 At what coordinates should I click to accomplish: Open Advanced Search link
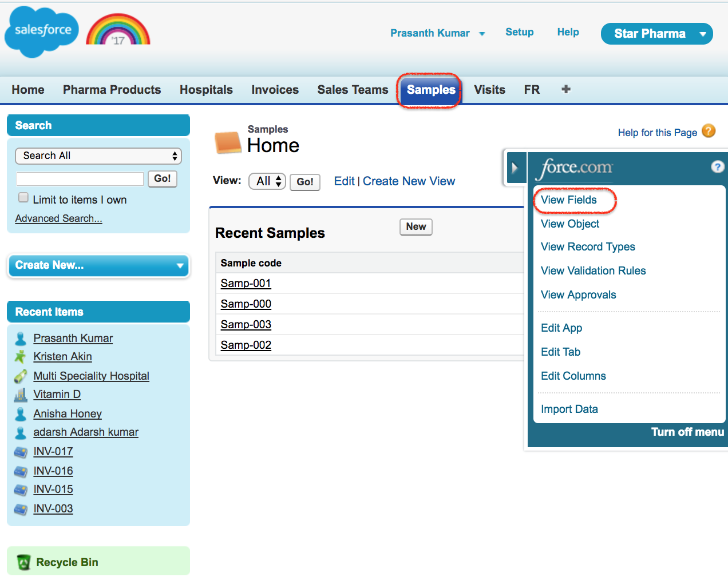pos(58,218)
